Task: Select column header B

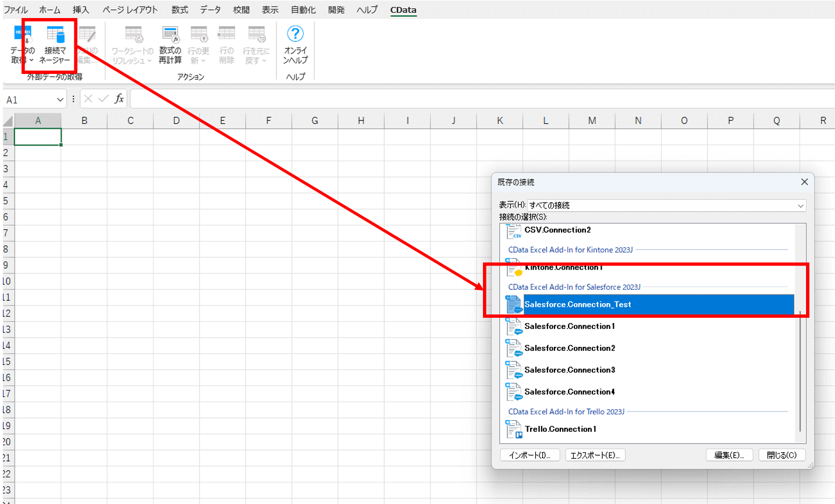Action: [x=84, y=120]
